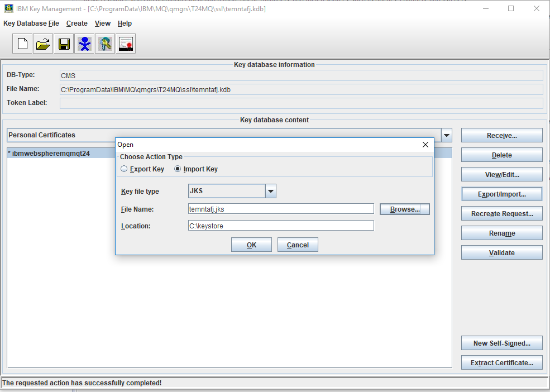Open the Create menu
This screenshot has width=550, height=392.
[77, 23]
